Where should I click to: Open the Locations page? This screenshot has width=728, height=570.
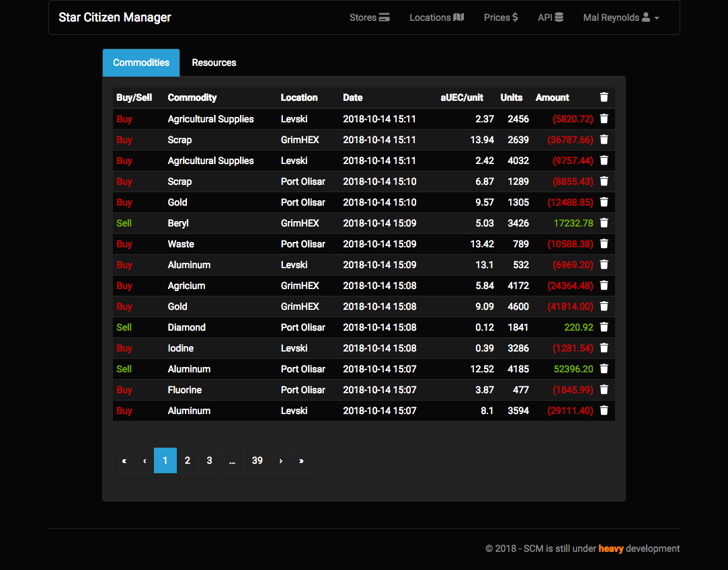(x=436, y=17)
